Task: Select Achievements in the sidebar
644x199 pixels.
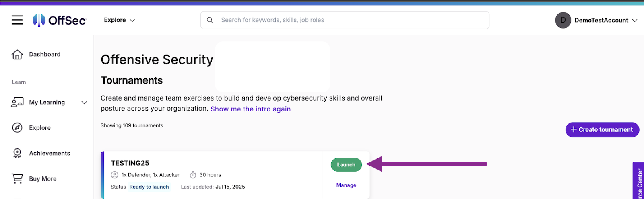Action: tap(50, 153)
